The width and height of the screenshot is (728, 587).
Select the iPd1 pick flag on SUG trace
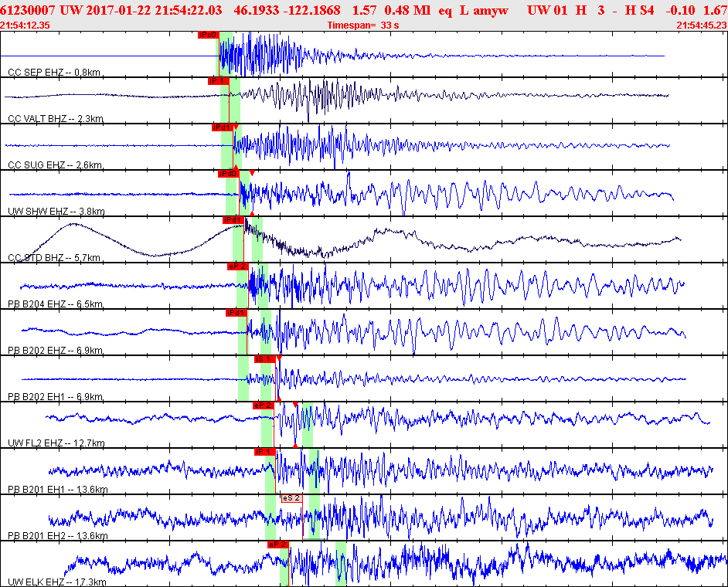[222, 127]
